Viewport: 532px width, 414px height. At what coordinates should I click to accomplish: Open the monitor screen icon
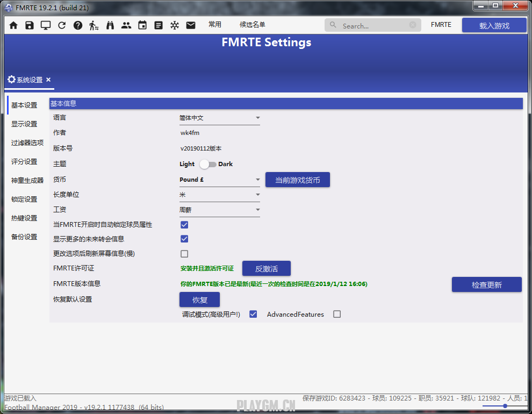(46, 25)
